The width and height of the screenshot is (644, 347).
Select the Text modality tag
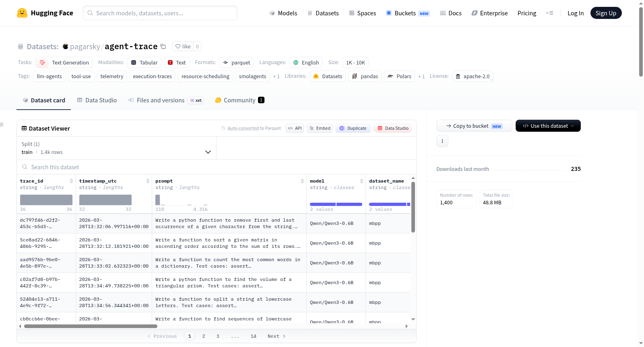(x=177, y=62)
